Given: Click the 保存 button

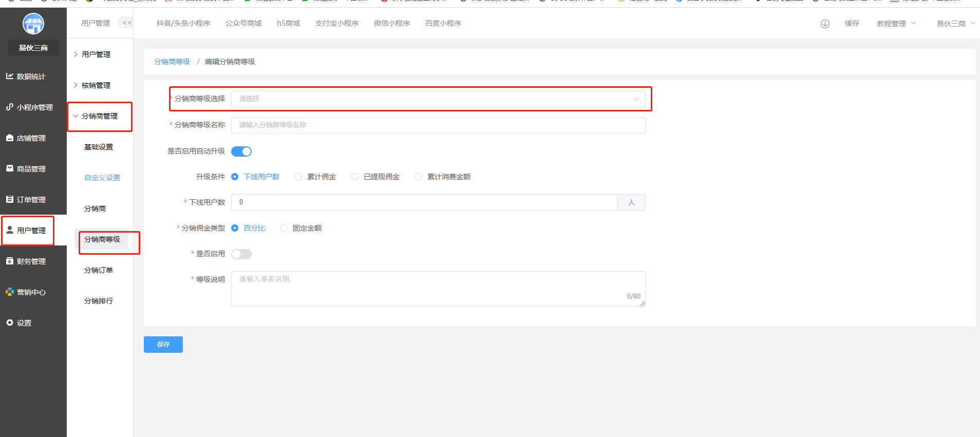Looking at the screenshot, I should [x=163, y=345].
